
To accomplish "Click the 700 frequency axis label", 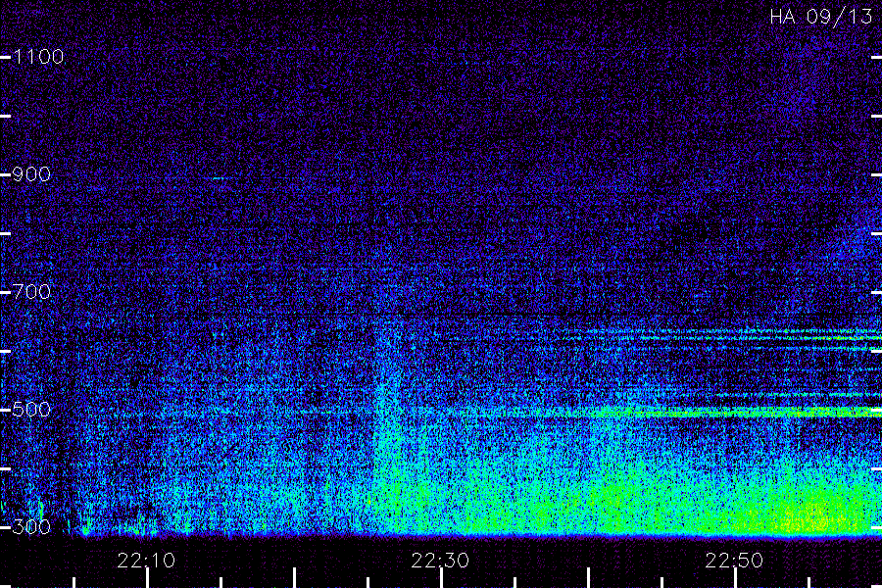I will [x=31, y=292].
